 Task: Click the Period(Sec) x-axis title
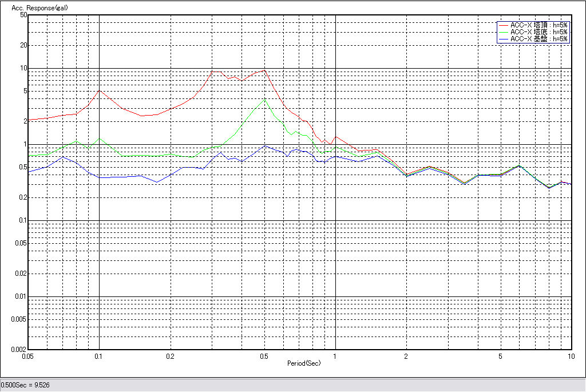[303, 363]
